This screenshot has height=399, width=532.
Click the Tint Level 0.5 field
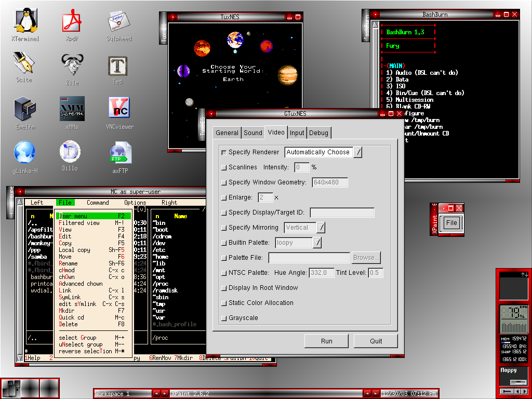click(x=376, y=273)
